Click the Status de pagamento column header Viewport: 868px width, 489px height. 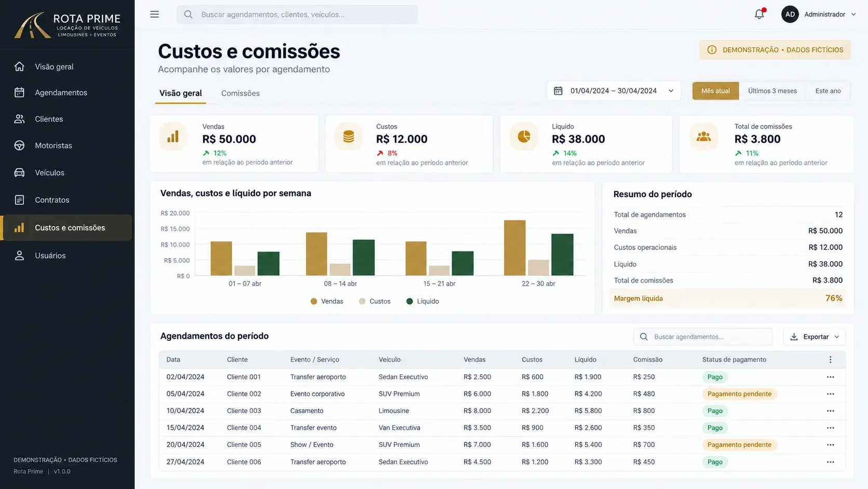tap(734, 360)
